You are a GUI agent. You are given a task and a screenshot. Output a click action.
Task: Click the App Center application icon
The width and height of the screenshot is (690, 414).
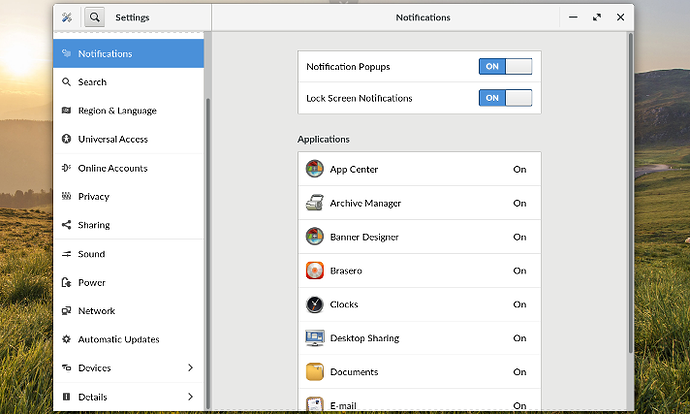click(x=314, y=169)
